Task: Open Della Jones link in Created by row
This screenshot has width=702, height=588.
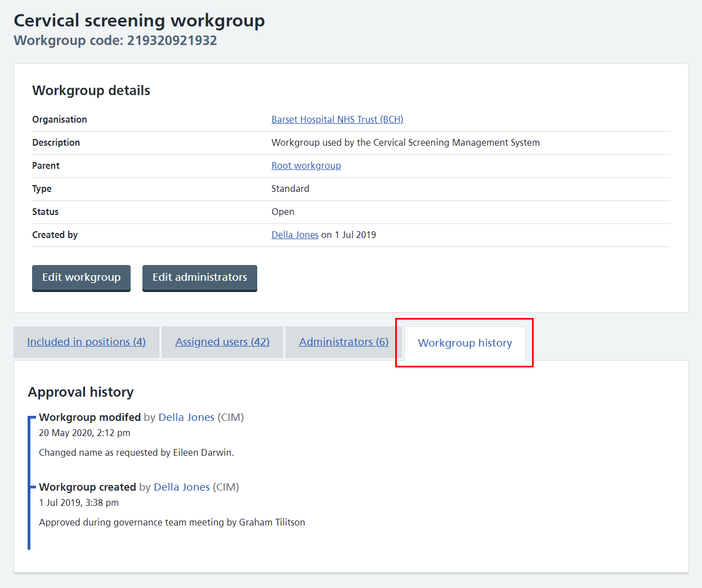Action: coord(295,235)
